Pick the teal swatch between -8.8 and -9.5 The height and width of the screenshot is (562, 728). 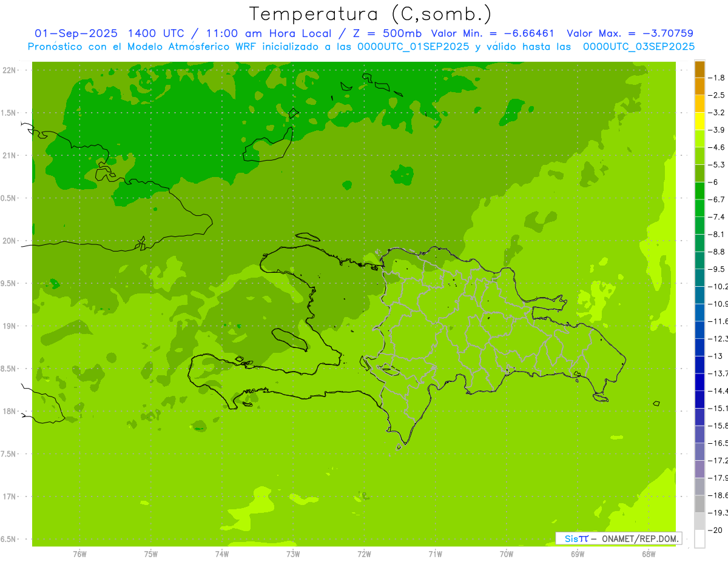(x=699, y=260)
